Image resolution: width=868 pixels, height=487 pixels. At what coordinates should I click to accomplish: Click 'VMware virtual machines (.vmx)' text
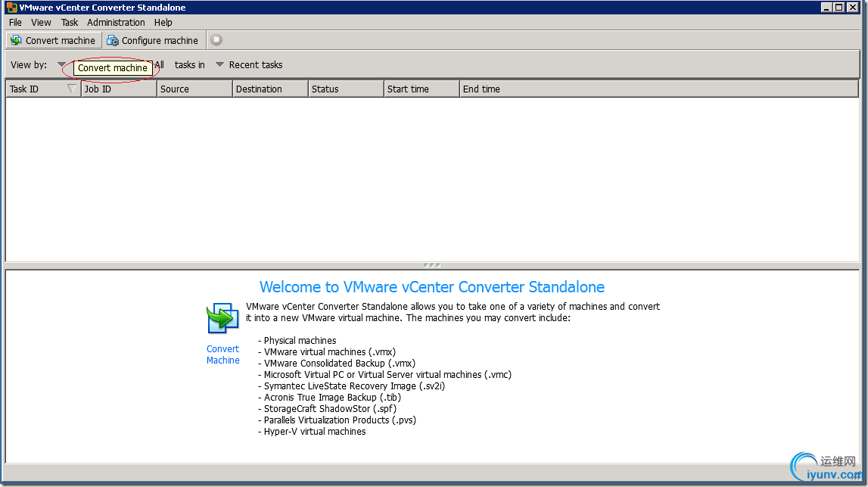tap(330, 352)
